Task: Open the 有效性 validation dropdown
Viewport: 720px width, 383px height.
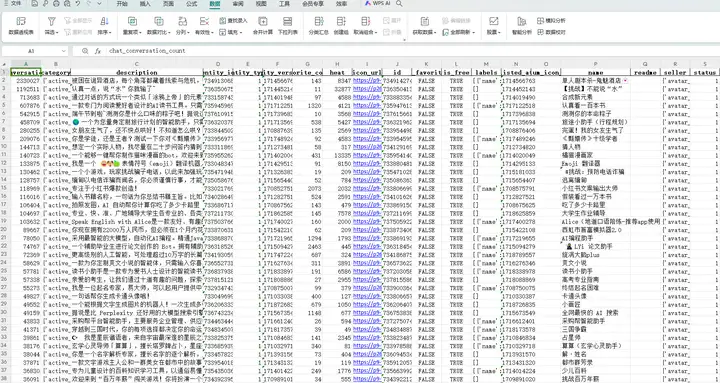Action: [x=204, y=33]
